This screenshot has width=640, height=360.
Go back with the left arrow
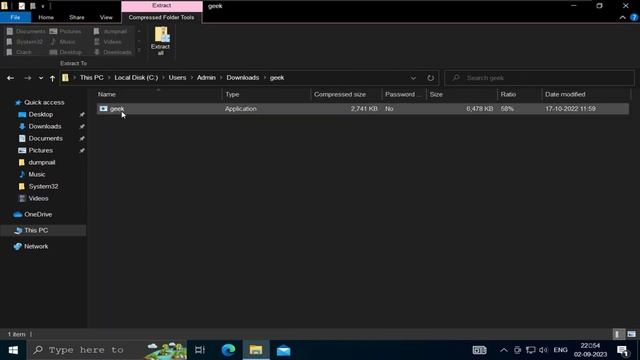point(11,78)
